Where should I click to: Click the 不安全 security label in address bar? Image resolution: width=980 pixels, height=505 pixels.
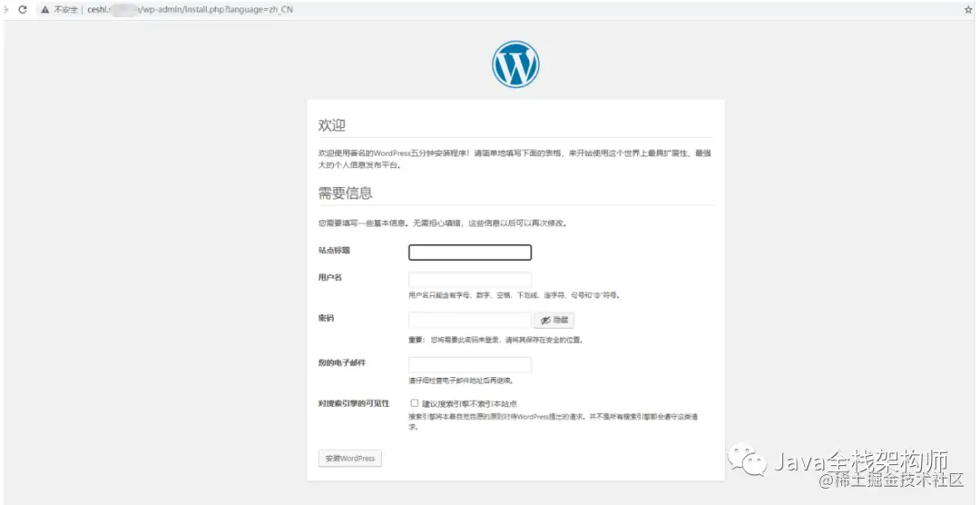(65, 9)
